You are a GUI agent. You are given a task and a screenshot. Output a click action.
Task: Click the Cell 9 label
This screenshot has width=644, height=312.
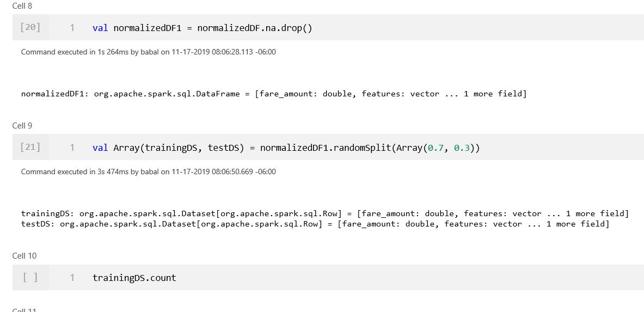(x=22, y=125)
